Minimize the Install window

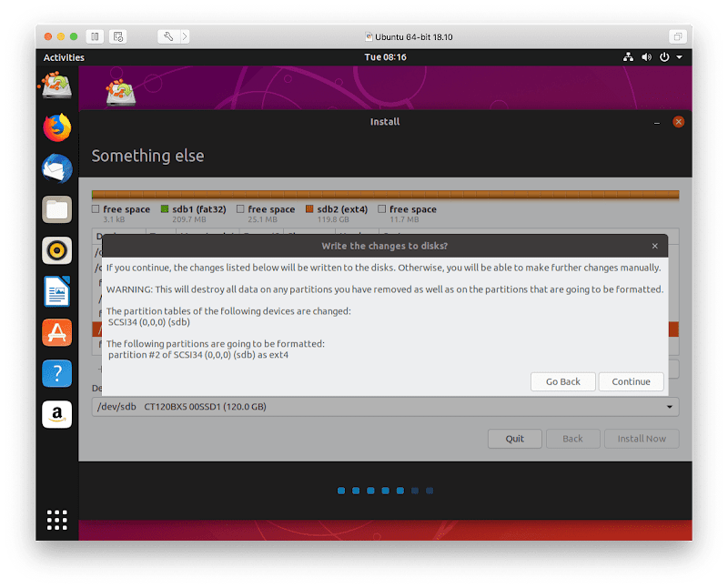click(657, 123)
